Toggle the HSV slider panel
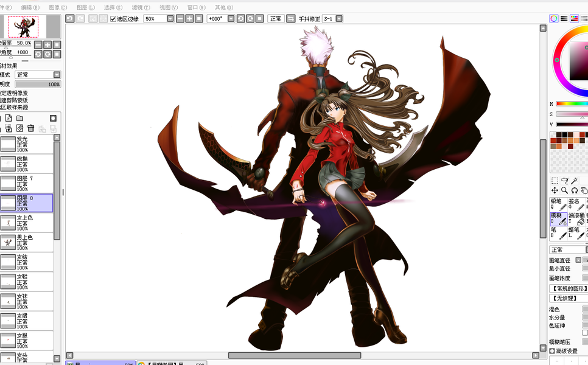The height and width of the screenshot is (365, 588). click(574, 18)
